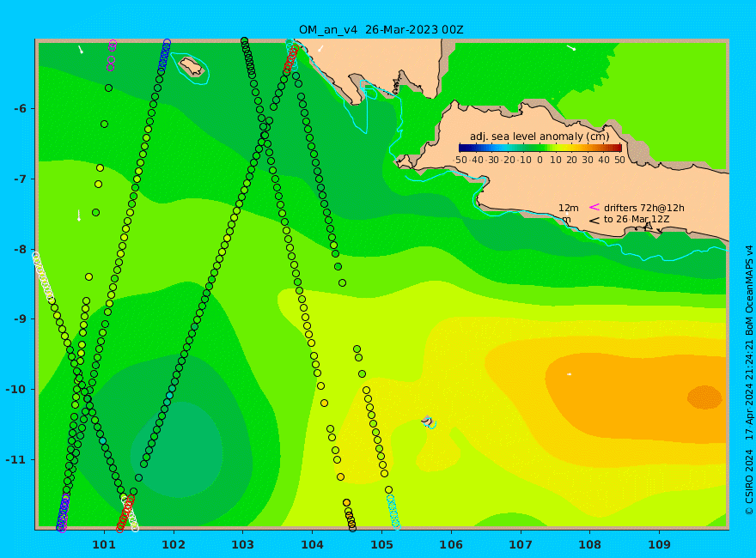The width and height of the screenshot is (756, 558).
Task: Click longitude label 106 on x-axis
Action: point(451,545)
